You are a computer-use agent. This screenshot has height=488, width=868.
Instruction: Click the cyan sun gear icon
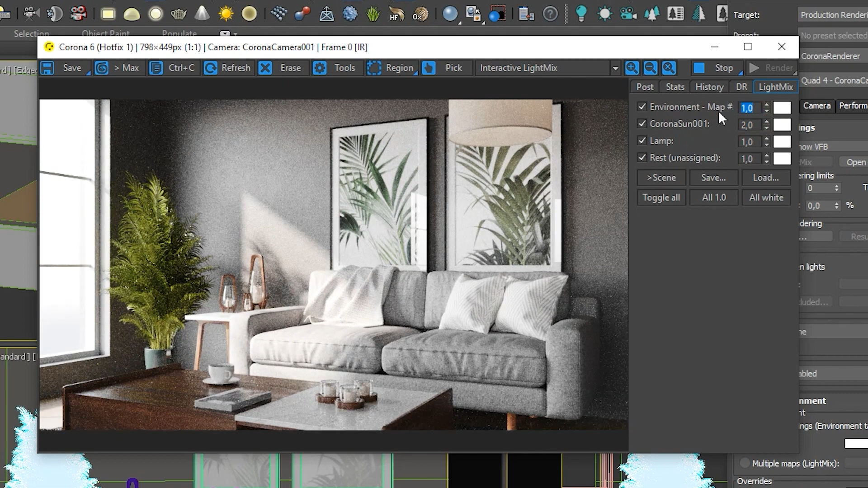(x=605, y=14)
